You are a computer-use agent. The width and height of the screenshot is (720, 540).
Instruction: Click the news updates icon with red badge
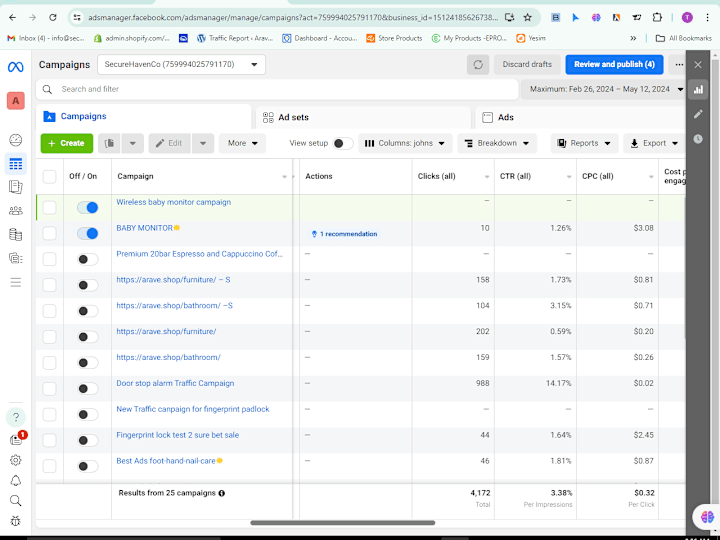[x=17, y=439]
